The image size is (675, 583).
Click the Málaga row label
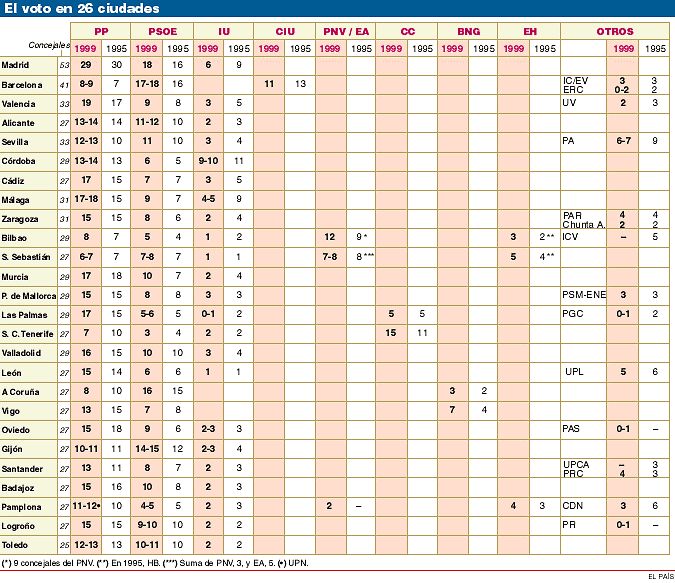pos(15,200)
